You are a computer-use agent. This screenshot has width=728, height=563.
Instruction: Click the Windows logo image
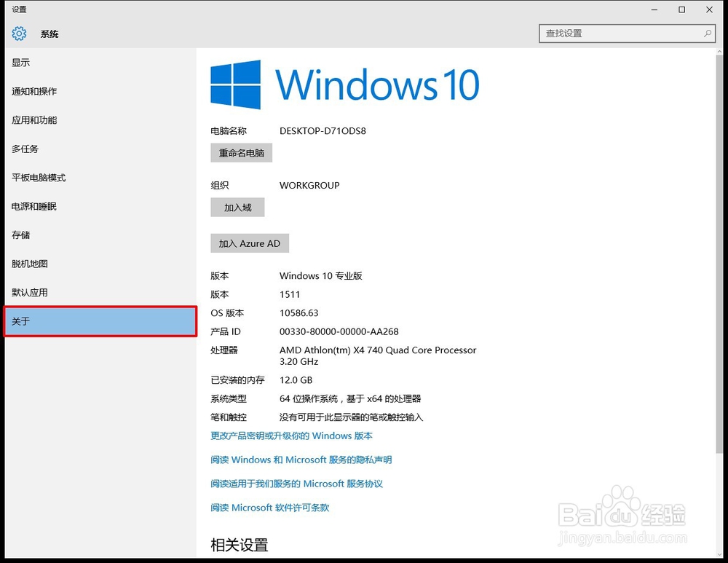pyautogui.click(x=235, y=84)
